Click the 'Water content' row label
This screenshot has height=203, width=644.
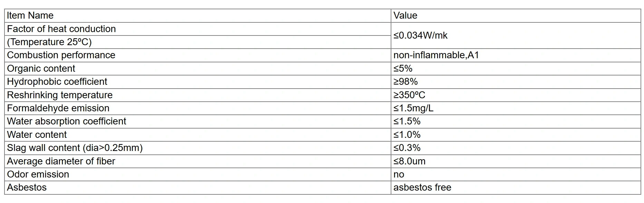pos(37,135)
